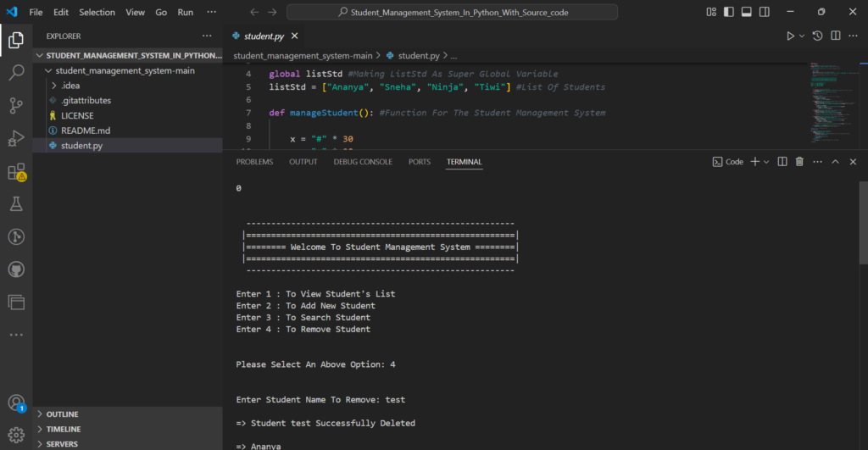Image resolution: width=868 pixels, height=450 pixels.
Task: Close the student.py editor tab
Action: [x=294, y=36]
